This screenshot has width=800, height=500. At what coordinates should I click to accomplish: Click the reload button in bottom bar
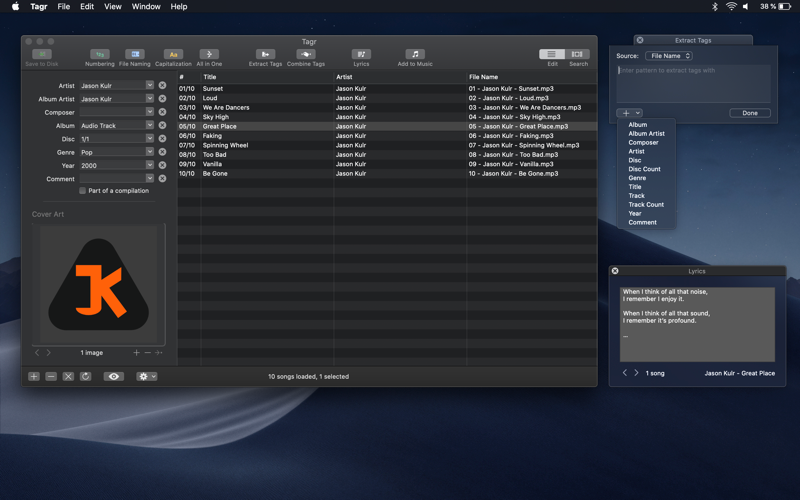tap(86, 376)
